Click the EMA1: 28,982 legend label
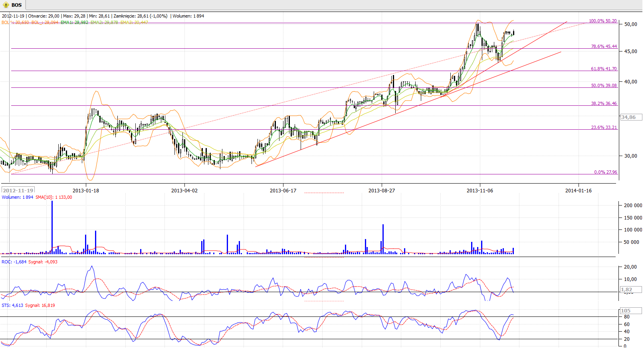 pos(75,22)
